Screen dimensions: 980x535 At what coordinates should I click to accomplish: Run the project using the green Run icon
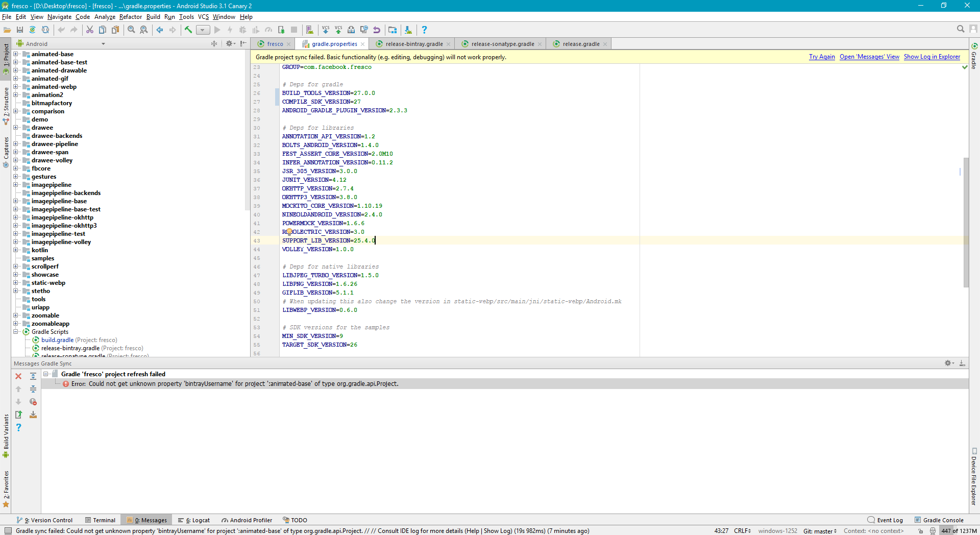tap(217, 30)
